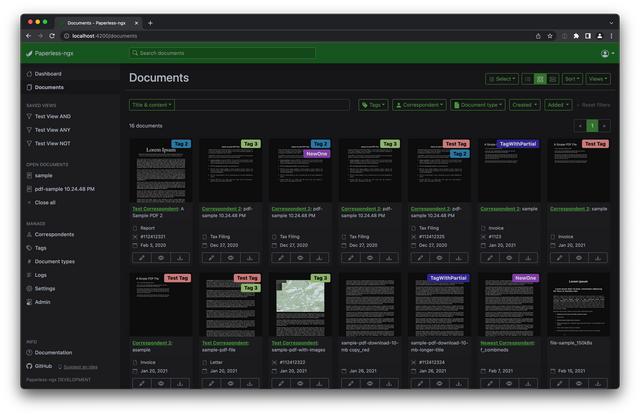
Task: Open the Select dropdown
Action: coord(502,79)
